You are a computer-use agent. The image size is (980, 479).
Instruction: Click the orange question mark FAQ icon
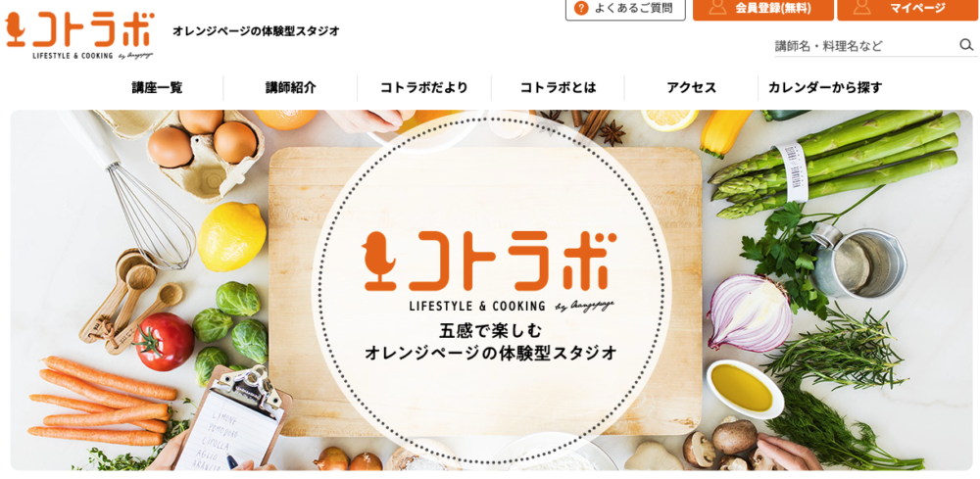[x=581, y=8]
